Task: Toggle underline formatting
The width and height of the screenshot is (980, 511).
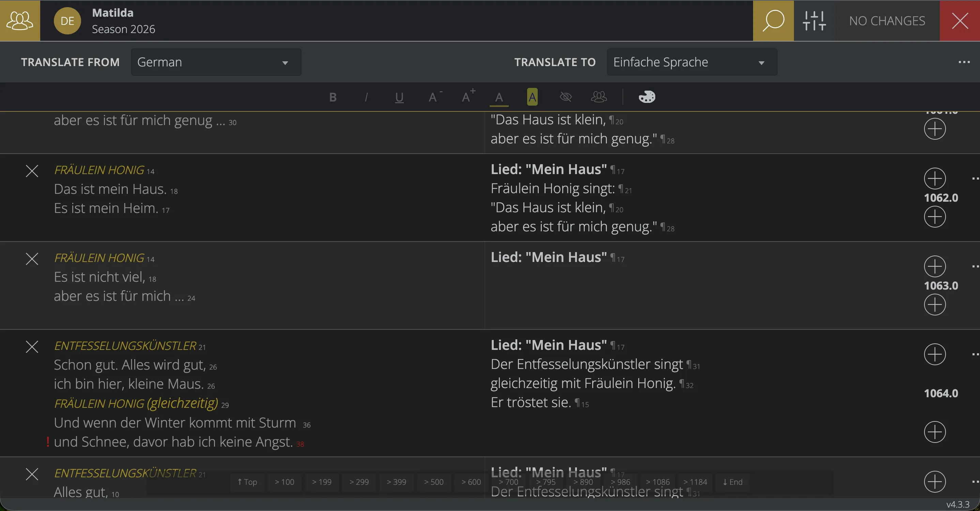Action: click(399, 97)
